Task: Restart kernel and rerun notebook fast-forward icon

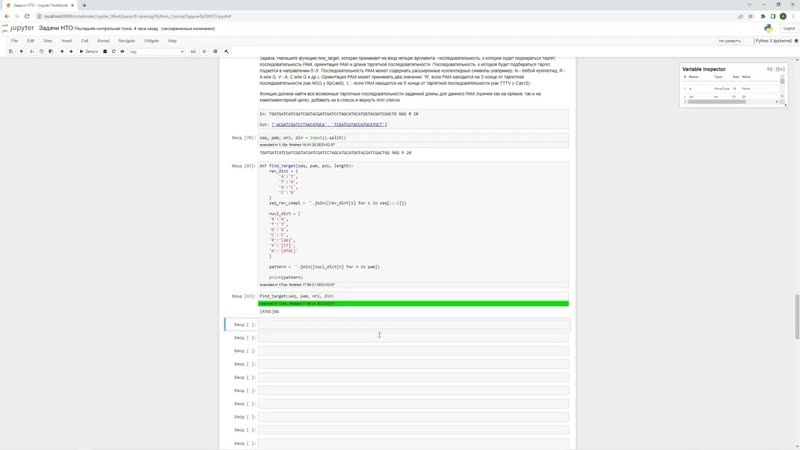Action: click(x=122, y=52)
